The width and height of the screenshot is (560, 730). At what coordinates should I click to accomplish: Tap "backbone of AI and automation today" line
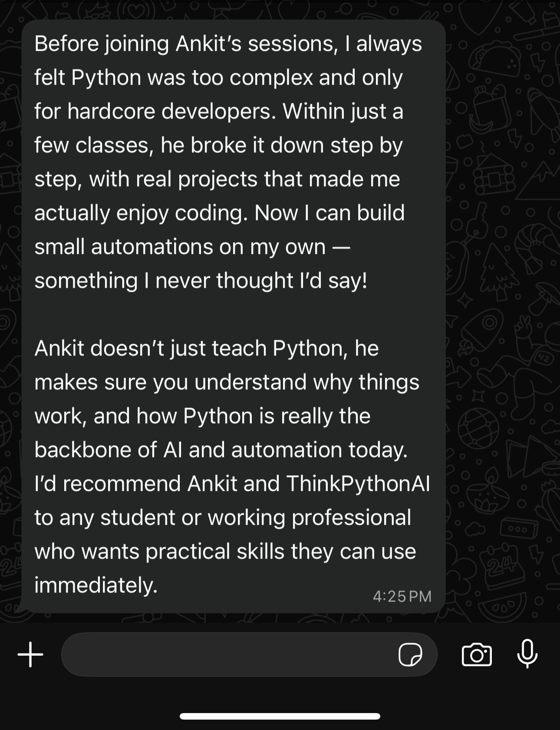tap(221, 450)
